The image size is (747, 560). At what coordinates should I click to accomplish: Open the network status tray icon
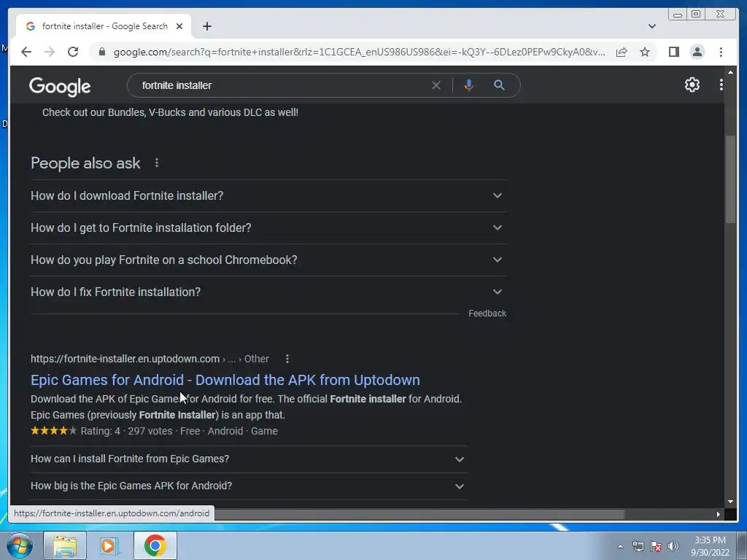click(638, 546)
